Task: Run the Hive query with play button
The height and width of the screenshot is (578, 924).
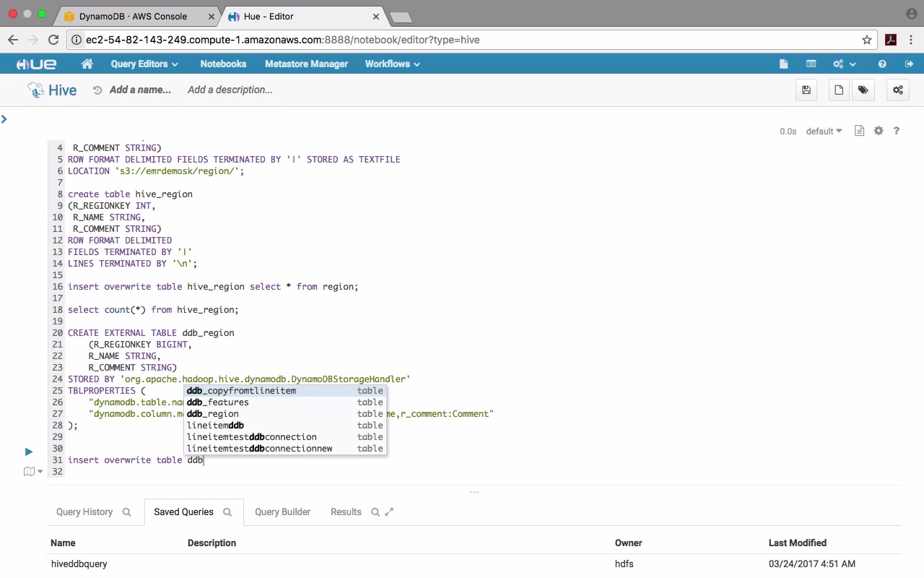Action: click(29, 452)
